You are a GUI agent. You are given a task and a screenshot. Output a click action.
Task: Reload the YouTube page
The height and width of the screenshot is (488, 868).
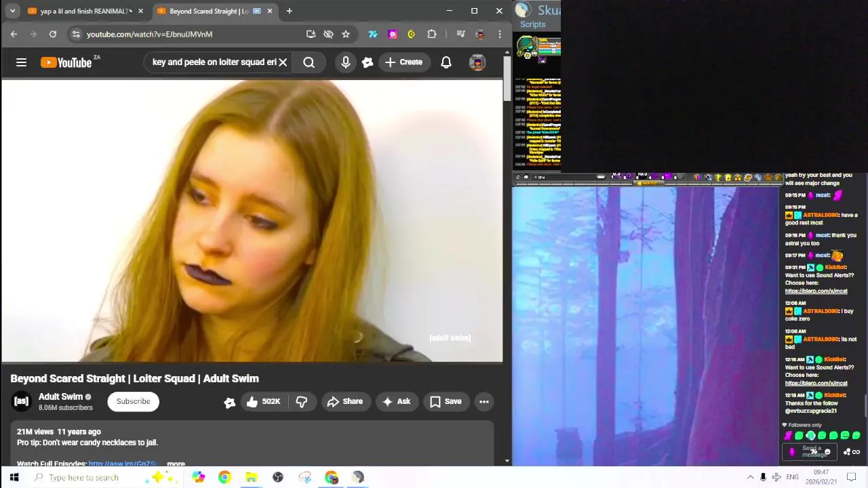pos(52,34)
